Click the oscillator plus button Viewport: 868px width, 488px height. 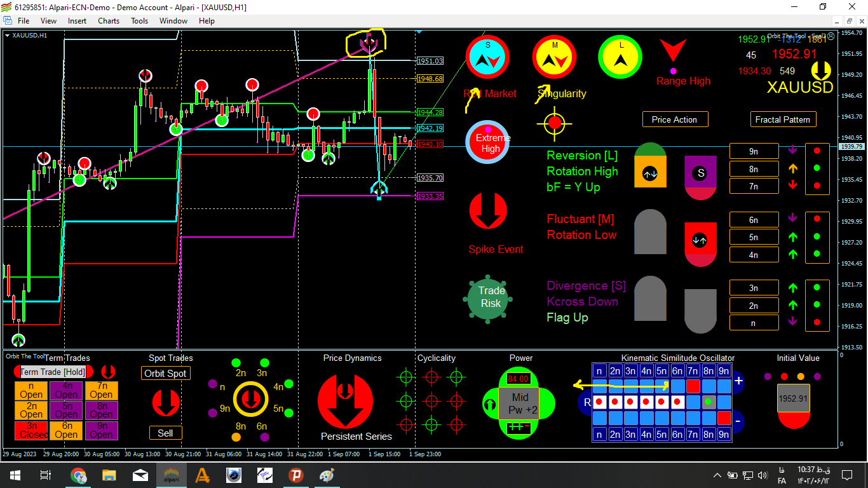click(738, 381)
